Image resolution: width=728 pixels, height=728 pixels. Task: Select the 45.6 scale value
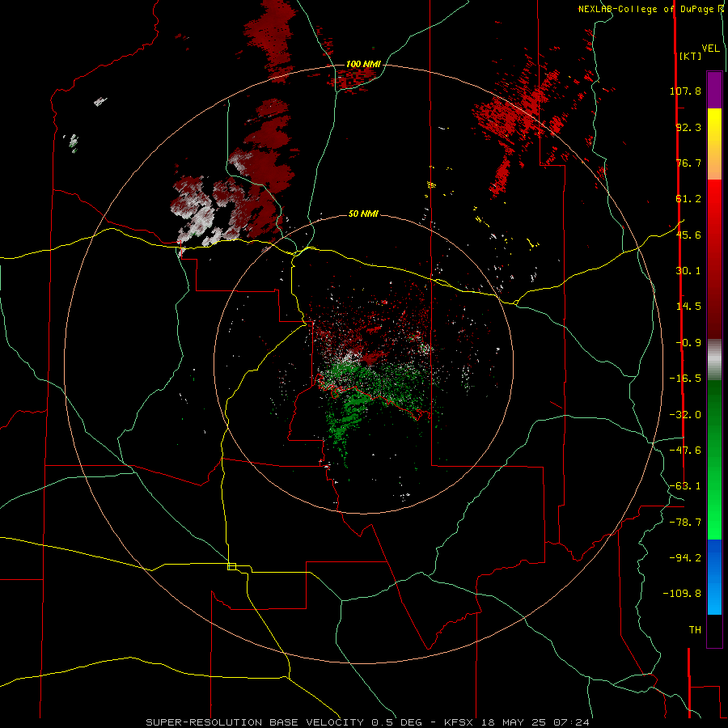click(688, 235)
